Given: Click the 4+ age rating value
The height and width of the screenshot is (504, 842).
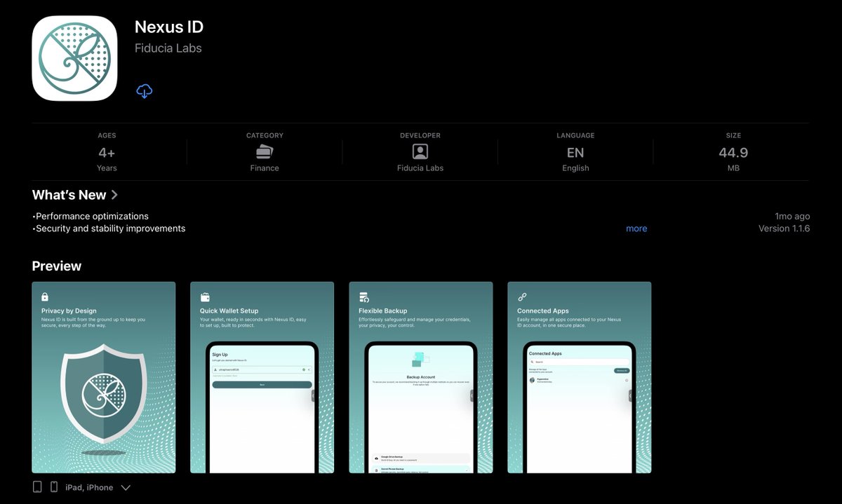Looking at the screenshot, I should (107, 152).
